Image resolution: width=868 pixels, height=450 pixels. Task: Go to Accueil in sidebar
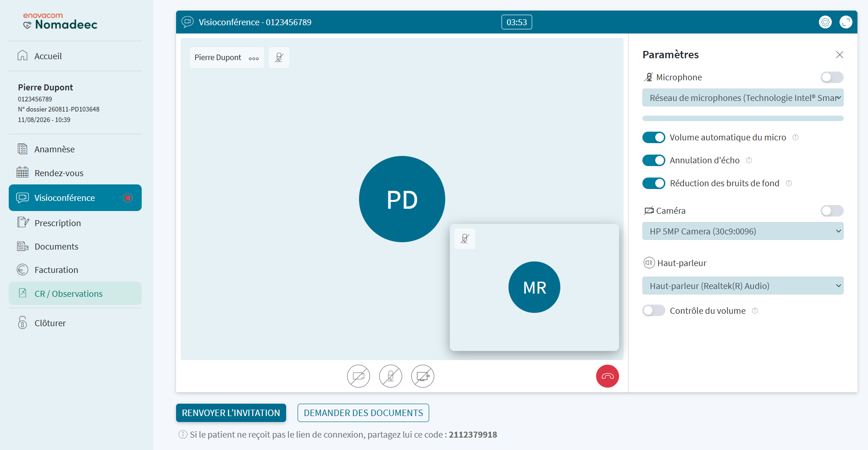[75, 56]
